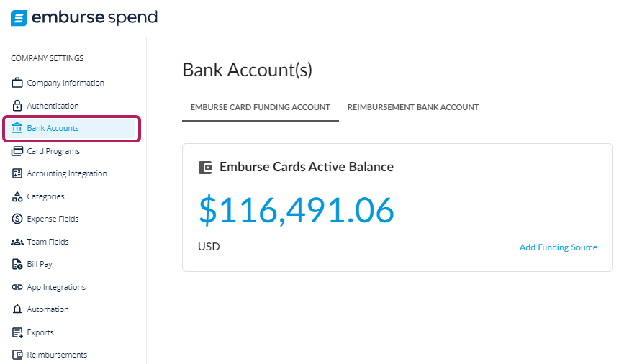Select Emburse Card Funding Account tab

click(261, 107)
